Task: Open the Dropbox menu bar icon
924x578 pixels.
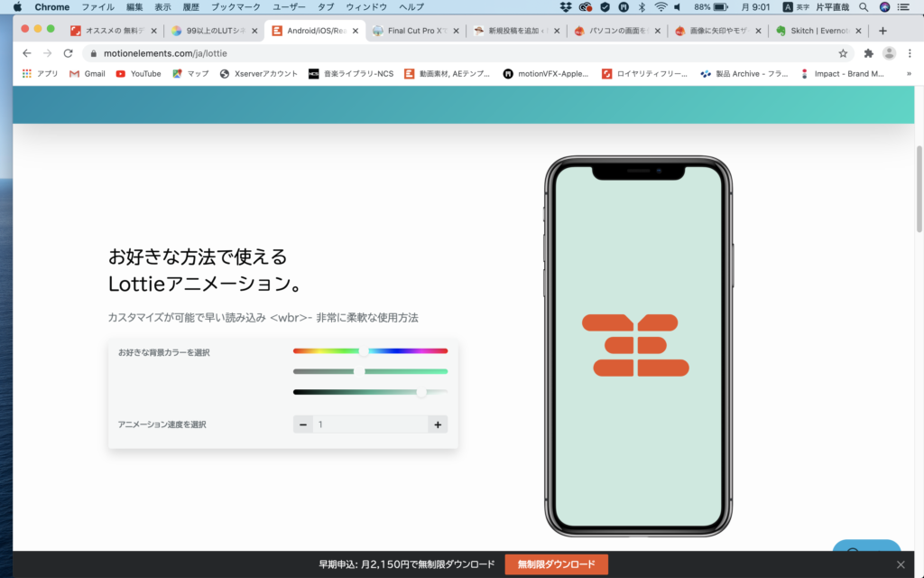Action: click(x=566, y=7)
